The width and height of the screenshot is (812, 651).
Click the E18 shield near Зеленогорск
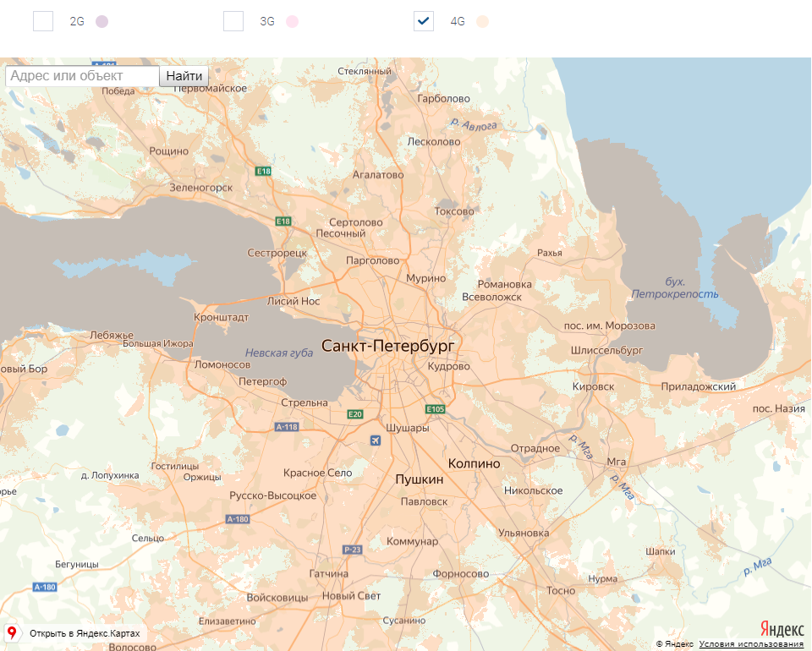[x=264, y=171]
